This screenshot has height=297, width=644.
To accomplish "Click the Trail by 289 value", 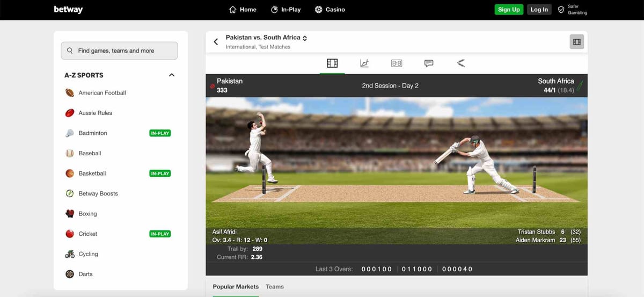I will [257, 249].
